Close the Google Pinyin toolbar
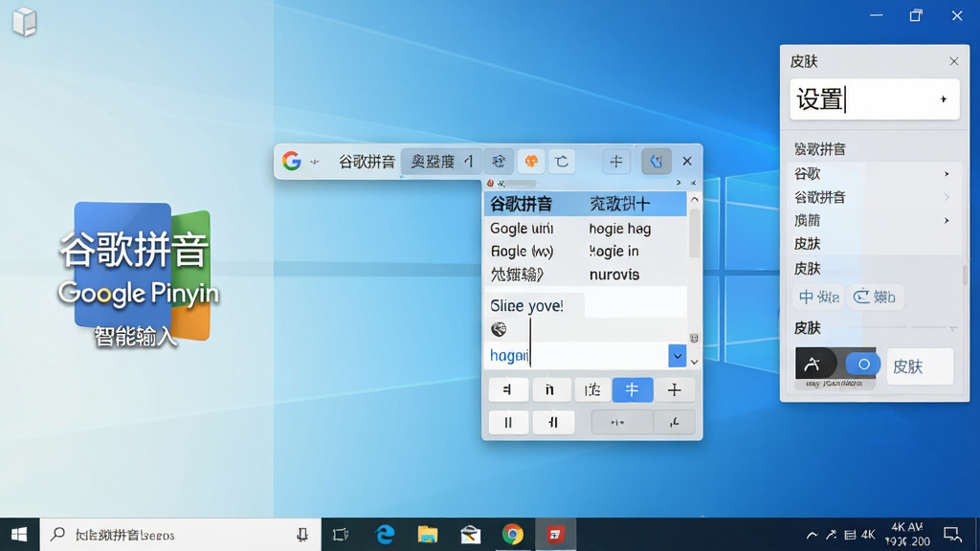 (687, 161)
